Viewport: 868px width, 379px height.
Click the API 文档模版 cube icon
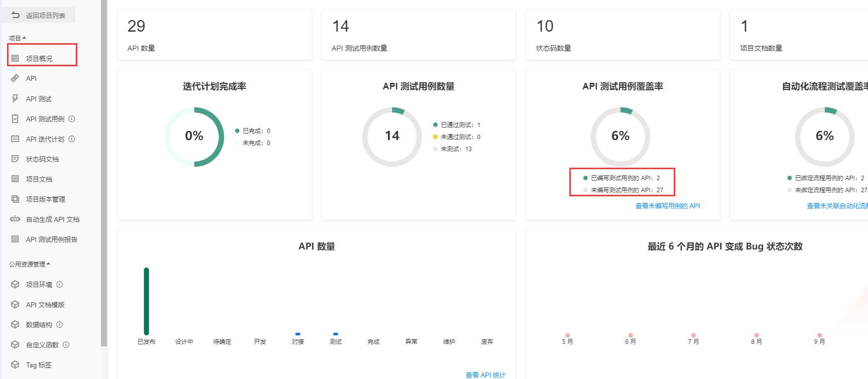(15, 304)
